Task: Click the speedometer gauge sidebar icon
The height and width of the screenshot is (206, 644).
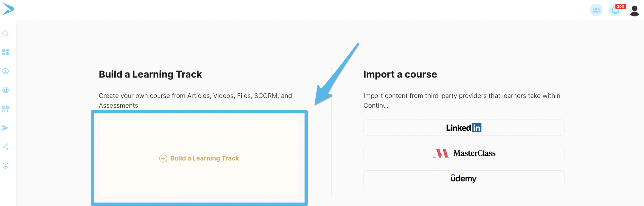Action: tap(6, 71)
